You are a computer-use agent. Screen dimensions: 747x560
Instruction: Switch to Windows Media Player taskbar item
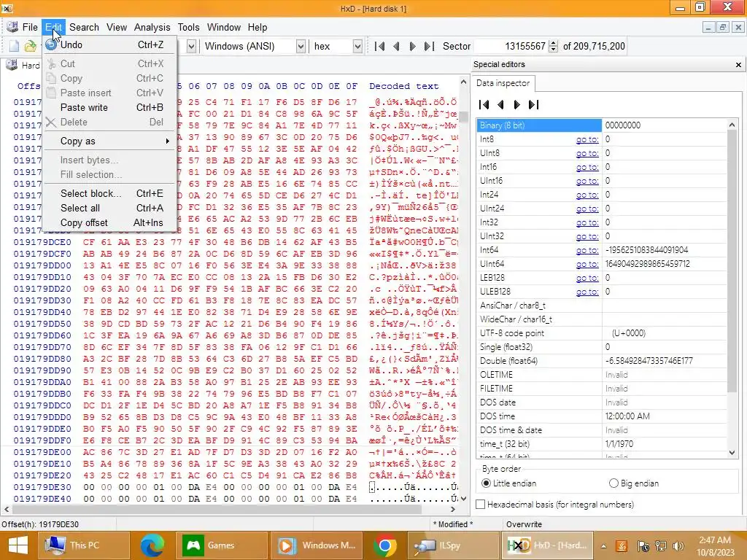317,545
